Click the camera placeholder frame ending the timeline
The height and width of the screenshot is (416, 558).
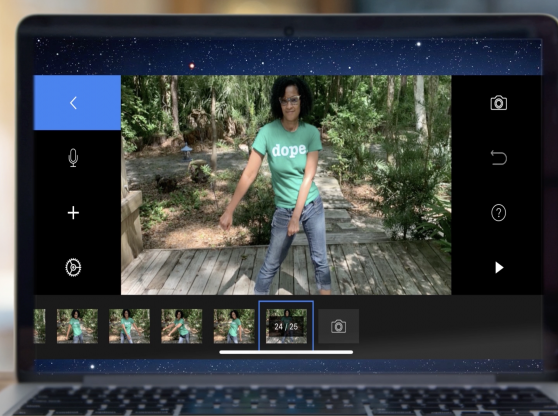point(338,326)
